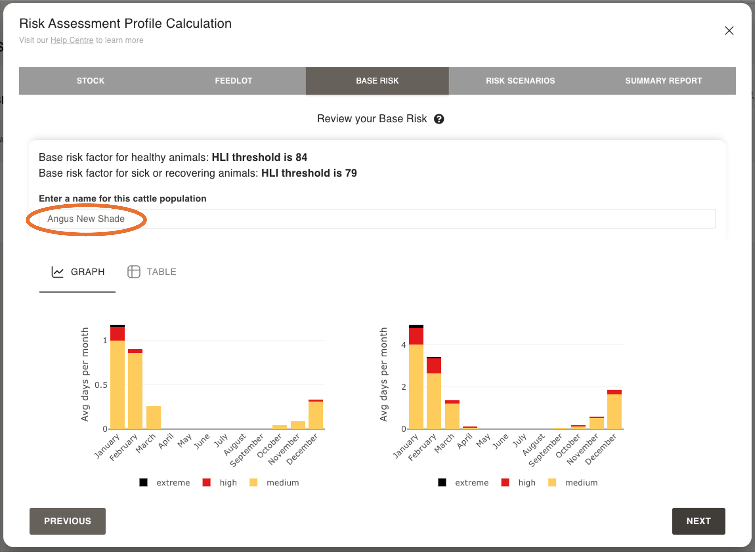
Task: Click January bar in left chart
Action: (117, 384)
